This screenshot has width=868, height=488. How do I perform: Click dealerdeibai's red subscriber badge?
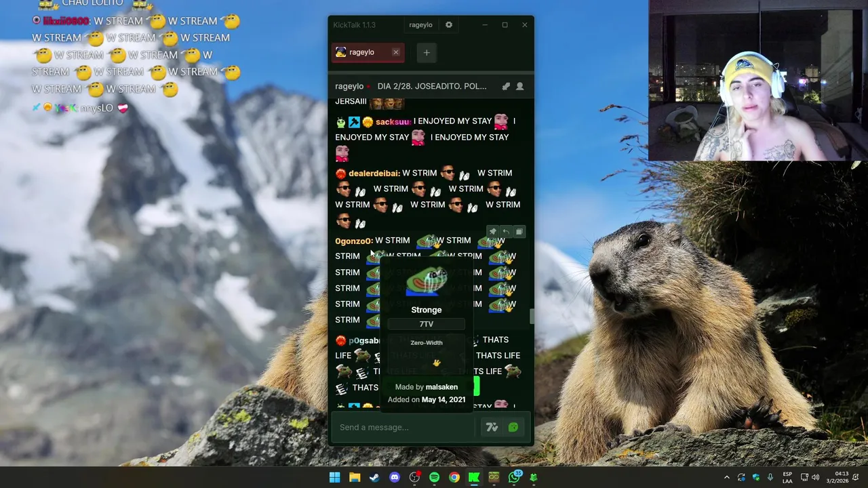[x=340, y=174]
